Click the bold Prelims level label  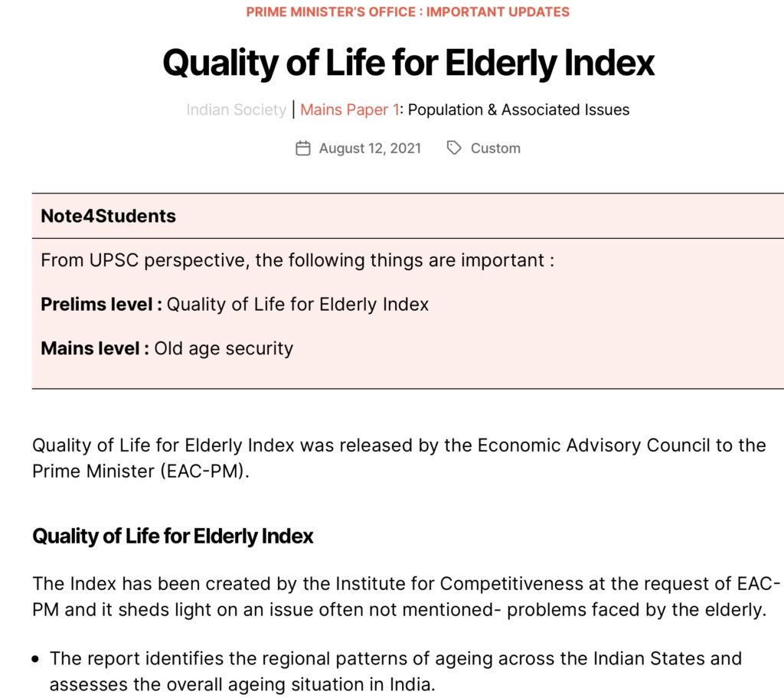click(102, 305)
